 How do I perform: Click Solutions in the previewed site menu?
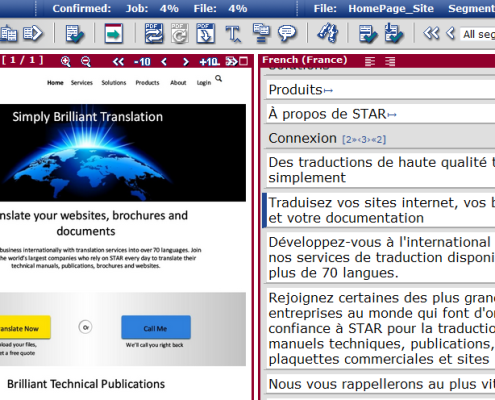click(114, 83)
